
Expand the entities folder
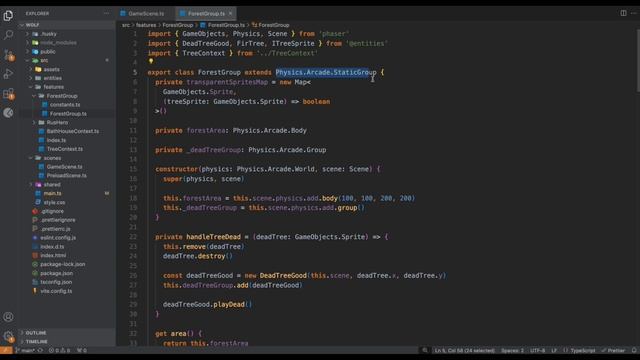(x=67, y=78)
